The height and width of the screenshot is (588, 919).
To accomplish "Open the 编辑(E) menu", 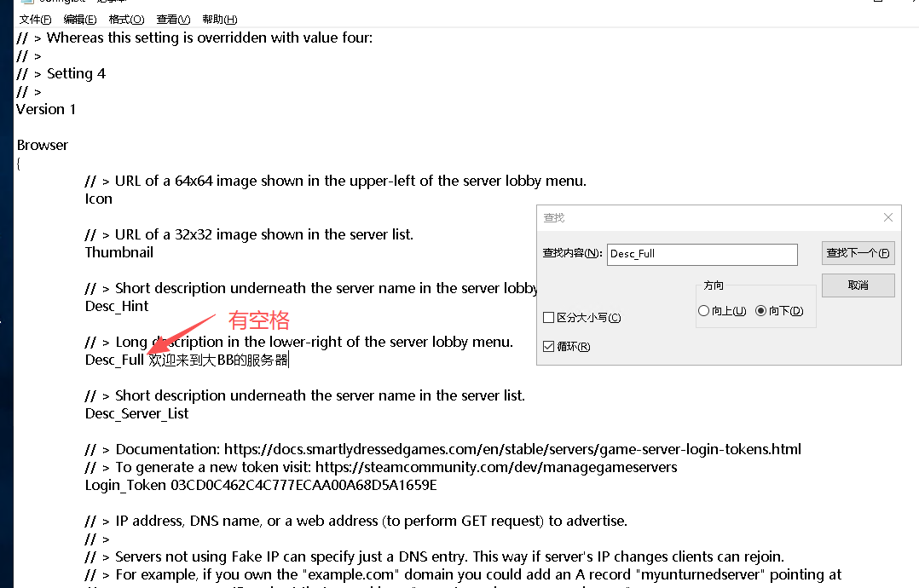I will click(80, 19).
